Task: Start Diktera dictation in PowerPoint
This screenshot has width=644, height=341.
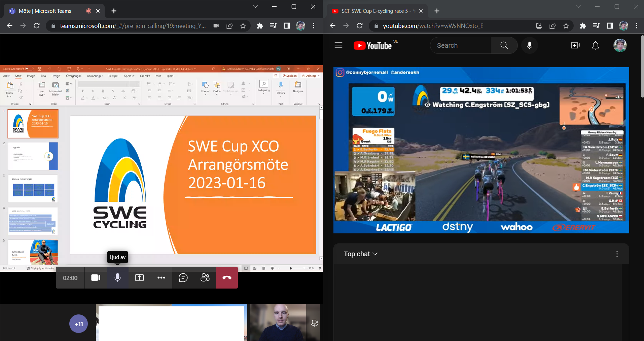Action: pyautogui.click(x=281, y=88)
